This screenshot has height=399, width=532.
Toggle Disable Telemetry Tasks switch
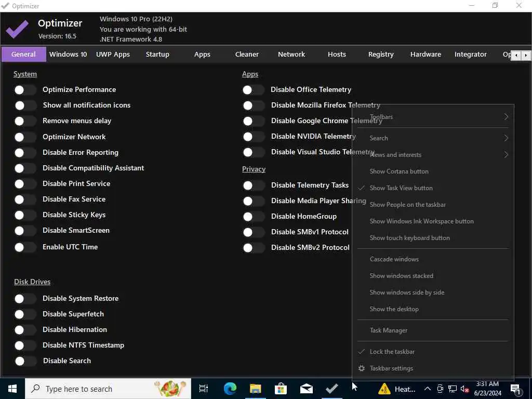click(254, 185)
